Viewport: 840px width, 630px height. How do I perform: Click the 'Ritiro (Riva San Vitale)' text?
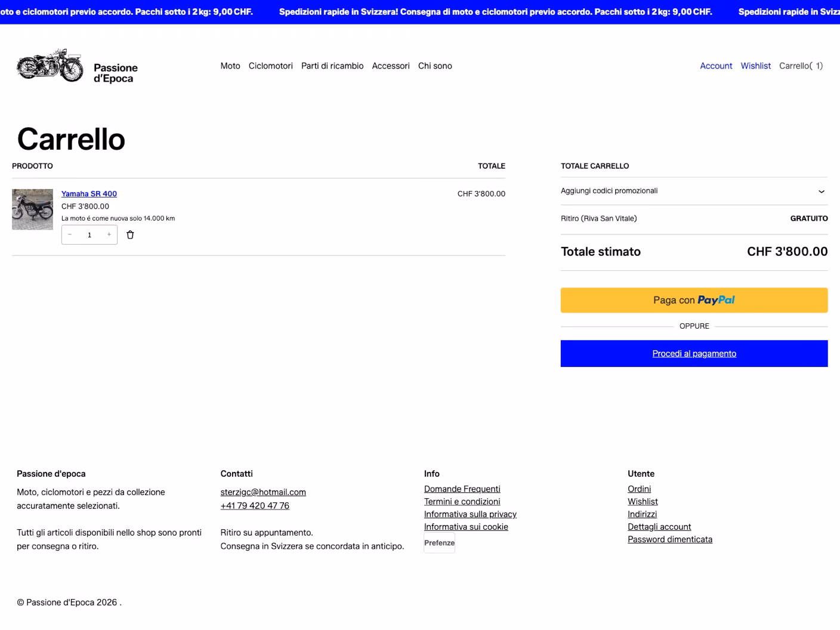(599, 218)
